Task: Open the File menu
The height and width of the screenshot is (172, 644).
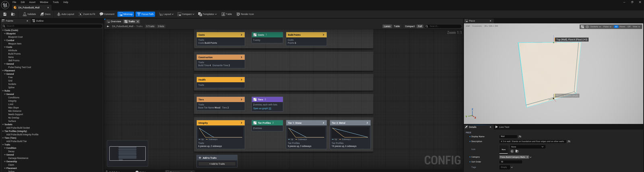Action: [x=14, y=2]
